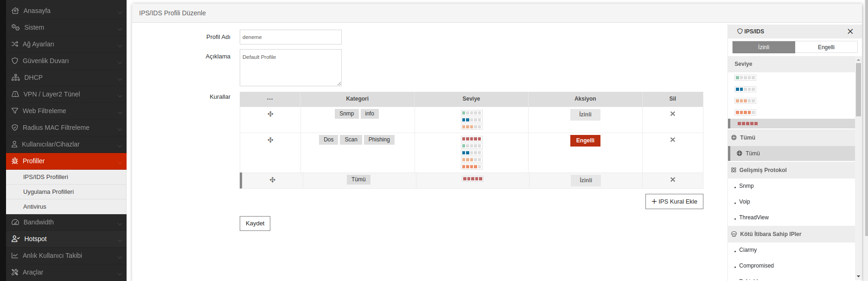Click the move handle of the Tümü rule row
The image size is (868, 281).
273,180
